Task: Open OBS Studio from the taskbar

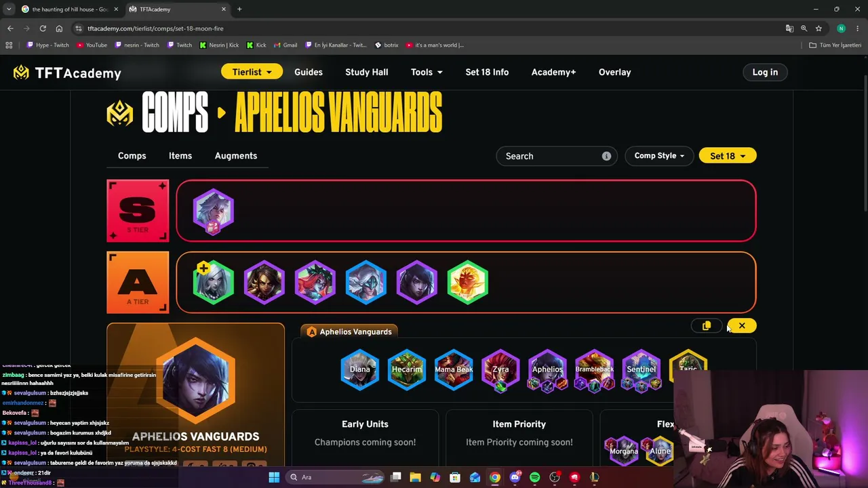Action: tap(555, 477)
